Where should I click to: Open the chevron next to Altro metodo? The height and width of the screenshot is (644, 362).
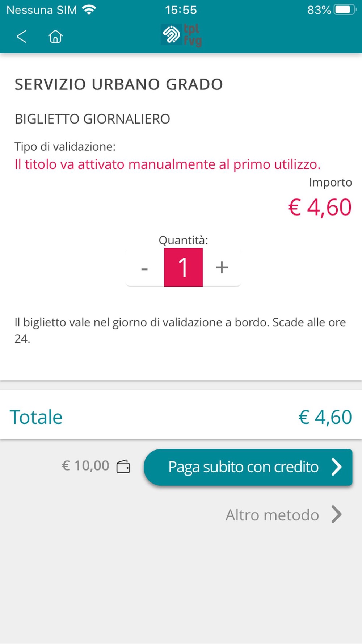(337, 514)
